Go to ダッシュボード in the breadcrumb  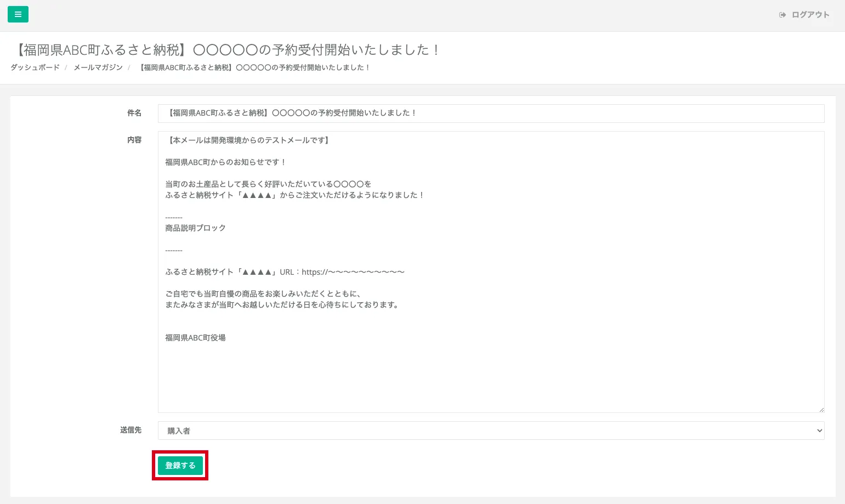tap(35, 67)
